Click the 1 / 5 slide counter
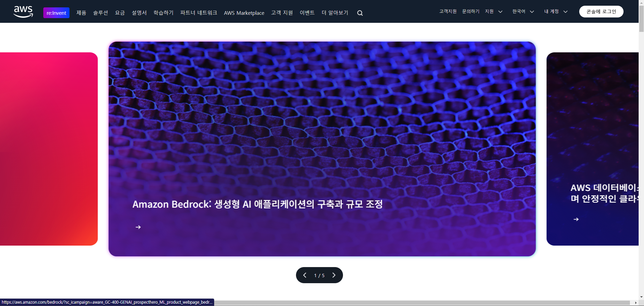Image resolution: width=644 pixels, height=306 pixels. pyautogui.click(x=319, y=275)
